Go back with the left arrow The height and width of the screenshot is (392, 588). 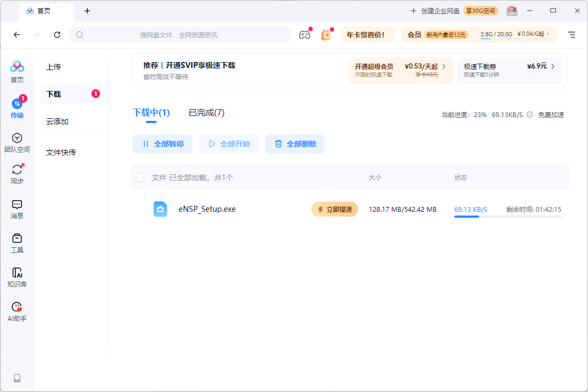point(17,35)
